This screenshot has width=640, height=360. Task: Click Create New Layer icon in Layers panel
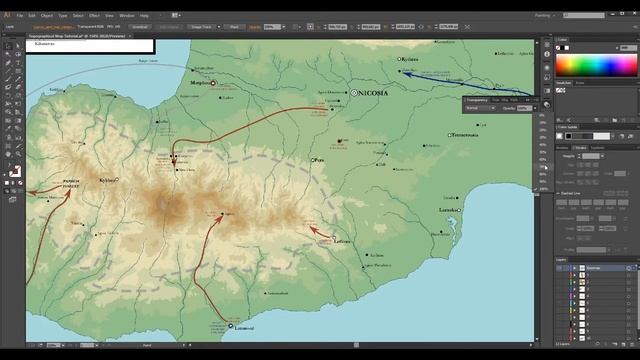click(623, 344)
